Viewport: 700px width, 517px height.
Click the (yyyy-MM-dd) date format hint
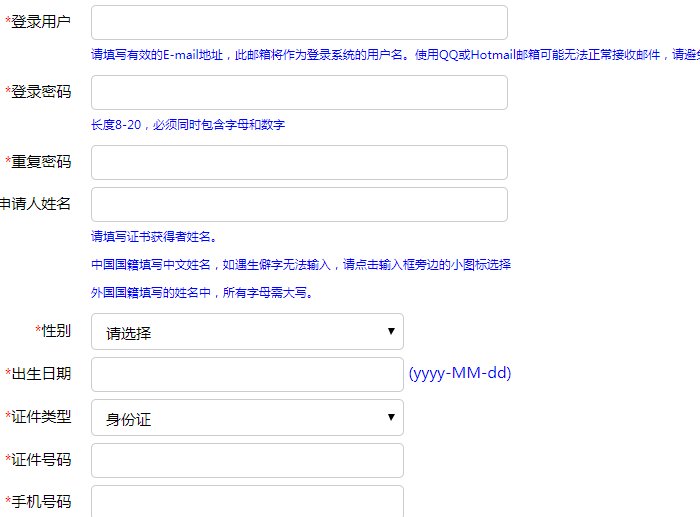click(x=460, y=373)
